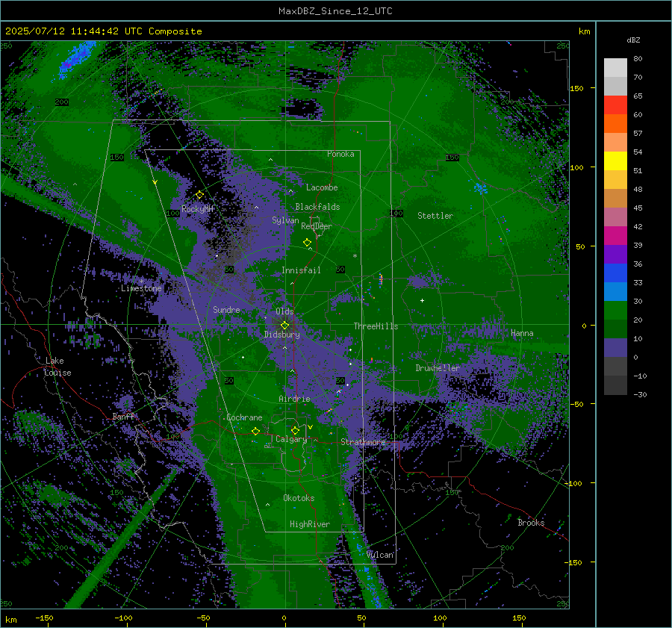Image resolution: width=672 pixels, height=628 pixels.
Task: Select the bright green 30–20 dBZ legend swatch
Action: click(615, 311)
